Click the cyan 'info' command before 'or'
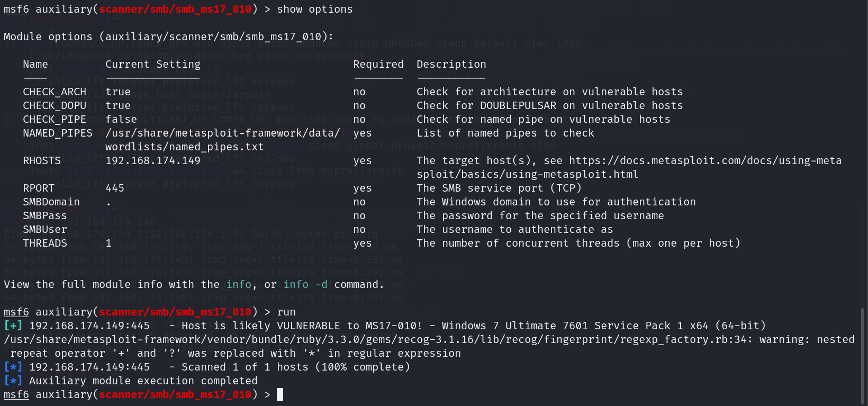This screenshot has width=868, height=406. coord(239,284)
